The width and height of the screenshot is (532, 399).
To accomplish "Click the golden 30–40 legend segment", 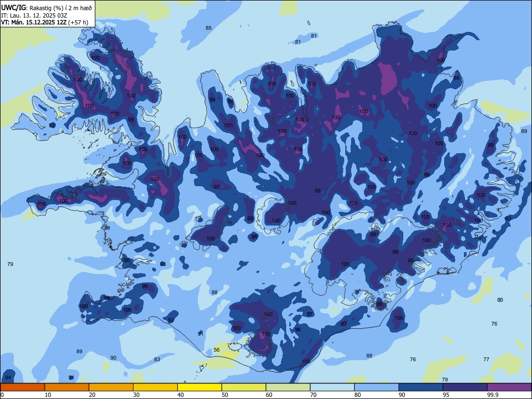I will [155, 387].
